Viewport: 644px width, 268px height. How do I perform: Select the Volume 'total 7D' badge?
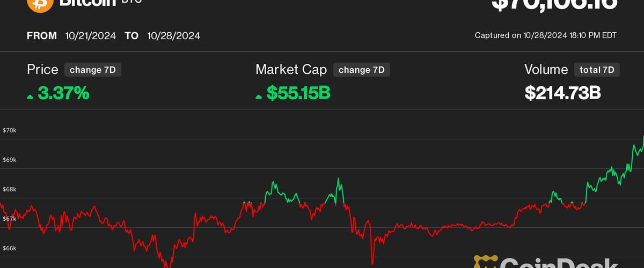tap(597, 70)
